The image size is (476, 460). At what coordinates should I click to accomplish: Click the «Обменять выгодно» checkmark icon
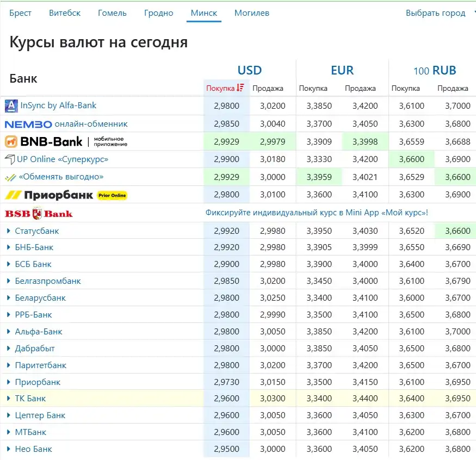pyautogui.click(x=10, y=177)
